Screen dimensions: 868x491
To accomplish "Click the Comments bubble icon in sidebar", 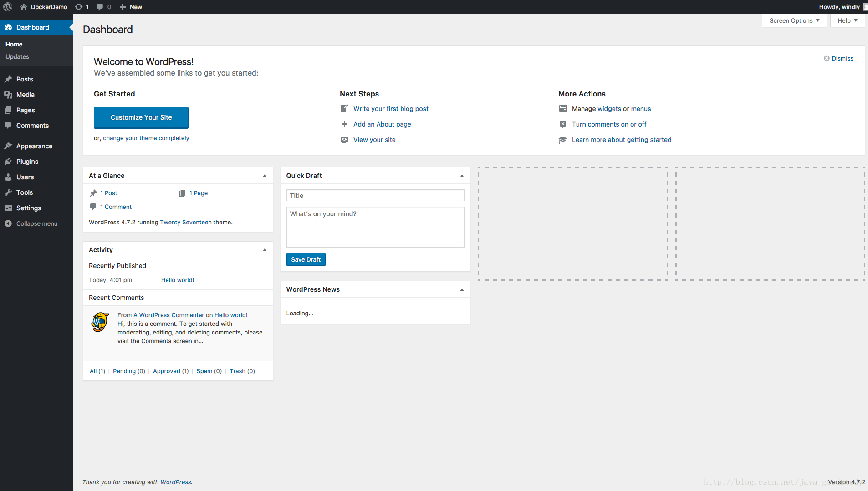I will pyautogui.click(x=8, y=126).
